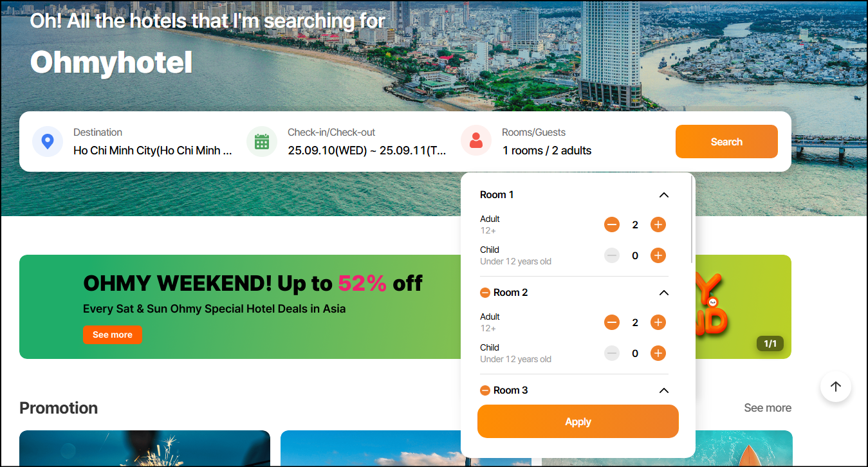Collapse the Room 1 section

coord(664,195)
